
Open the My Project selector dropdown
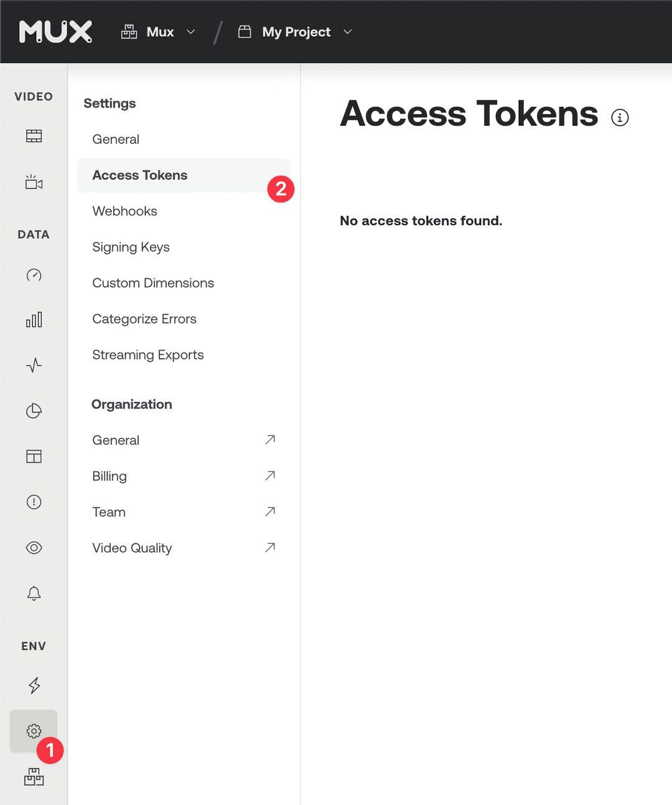pos(348,32)
